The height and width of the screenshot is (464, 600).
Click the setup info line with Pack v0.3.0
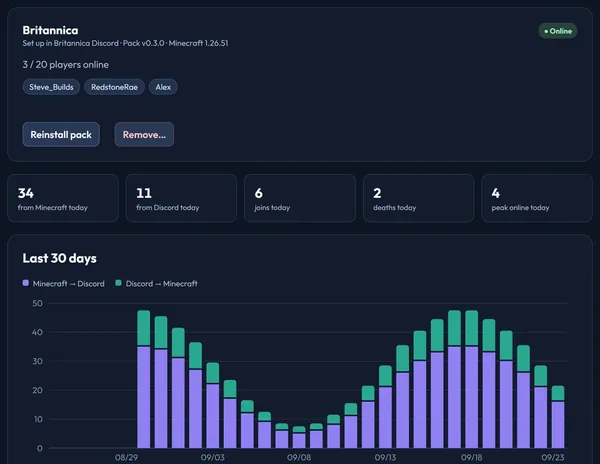[125, 43]
